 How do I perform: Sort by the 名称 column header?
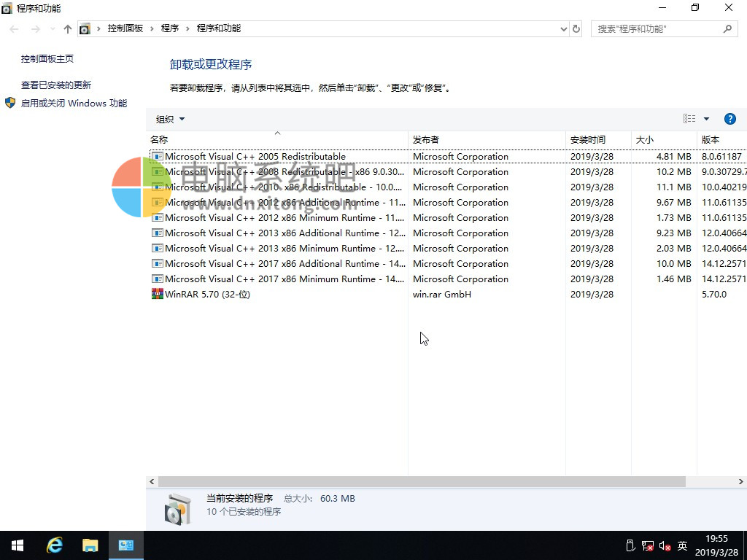[x=276, y=139]
